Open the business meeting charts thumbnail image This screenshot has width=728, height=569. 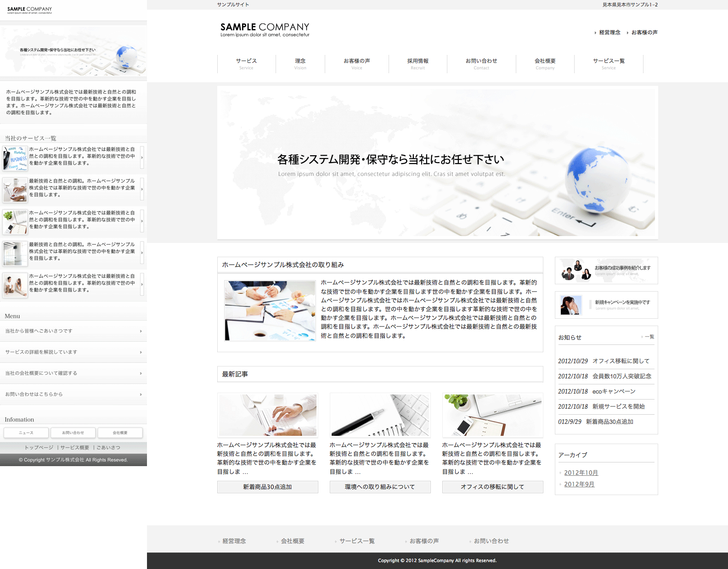tap(270, 310)
